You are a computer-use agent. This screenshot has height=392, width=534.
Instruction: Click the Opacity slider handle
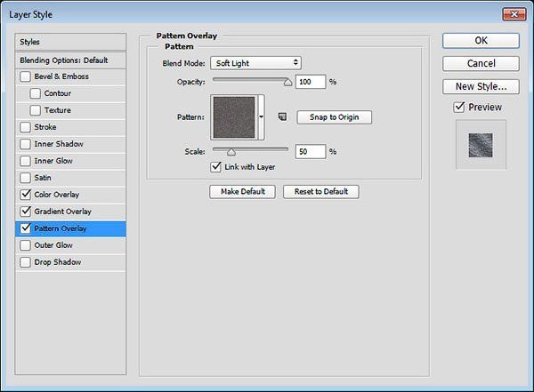(287, 83)
